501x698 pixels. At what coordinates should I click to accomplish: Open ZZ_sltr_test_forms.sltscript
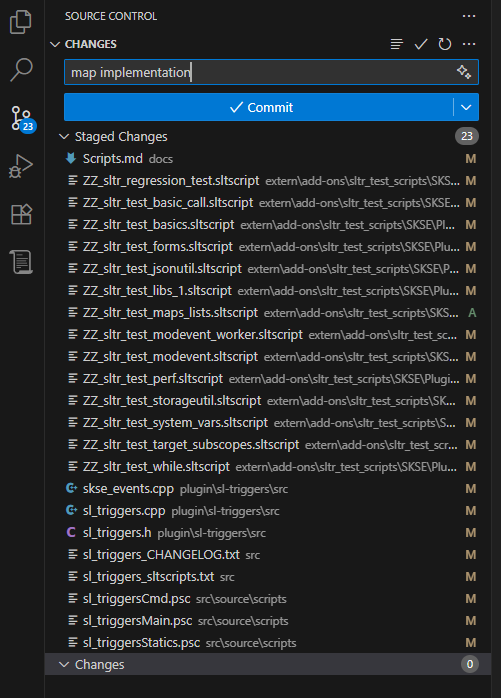[x=158, y=247]
